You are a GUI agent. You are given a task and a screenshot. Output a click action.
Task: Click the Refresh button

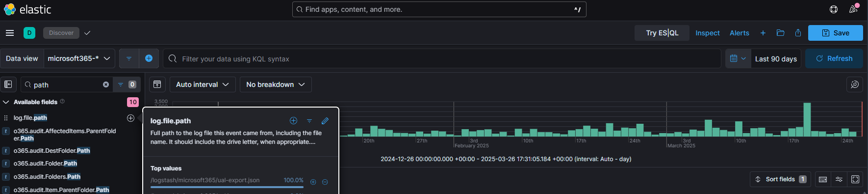click(x=834, y=58)
